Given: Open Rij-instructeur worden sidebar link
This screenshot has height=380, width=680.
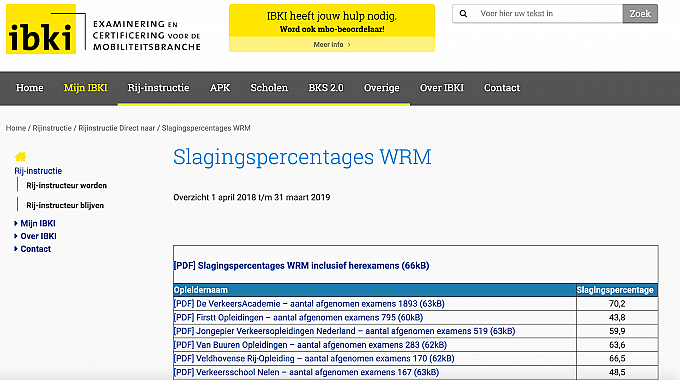Looking at the screenshot, I should [x=66, y=185].
